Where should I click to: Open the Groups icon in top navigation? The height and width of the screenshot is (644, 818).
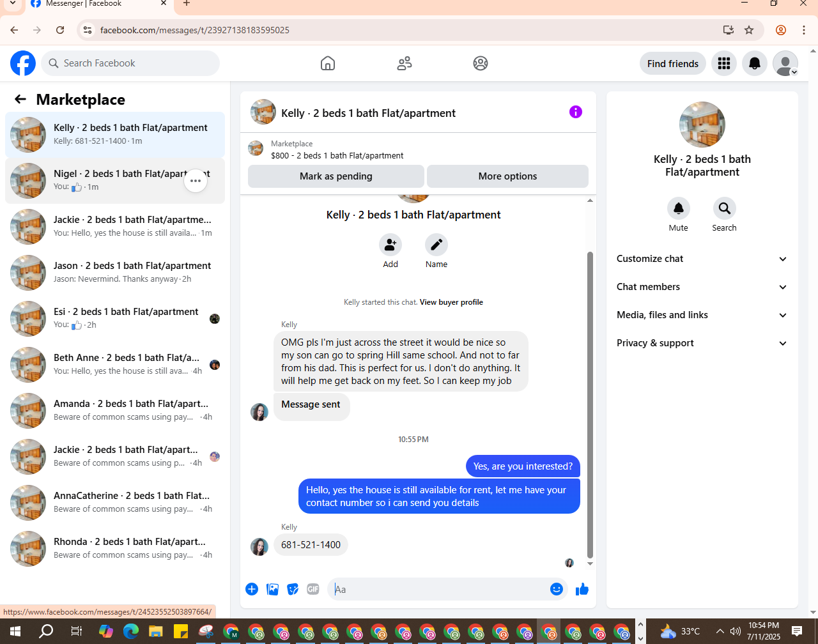coord(481,63)
